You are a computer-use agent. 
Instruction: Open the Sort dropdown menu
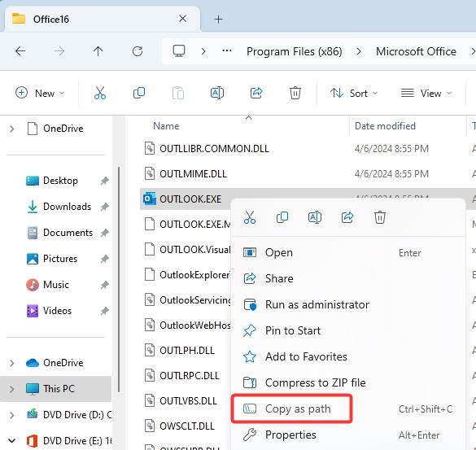click(x=354, y=93)
